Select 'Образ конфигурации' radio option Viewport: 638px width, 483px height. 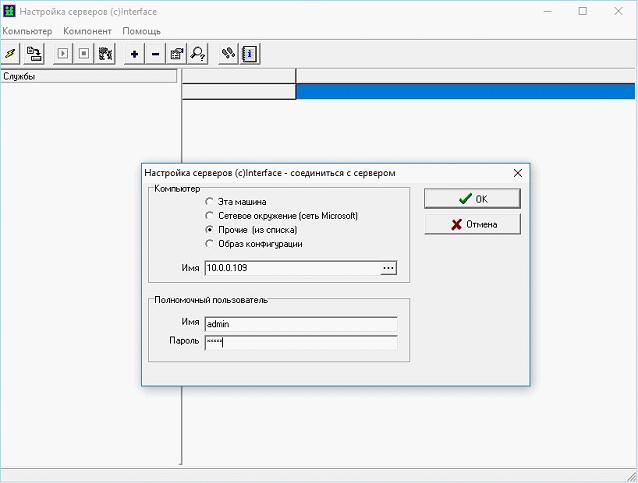click(209, 244)
